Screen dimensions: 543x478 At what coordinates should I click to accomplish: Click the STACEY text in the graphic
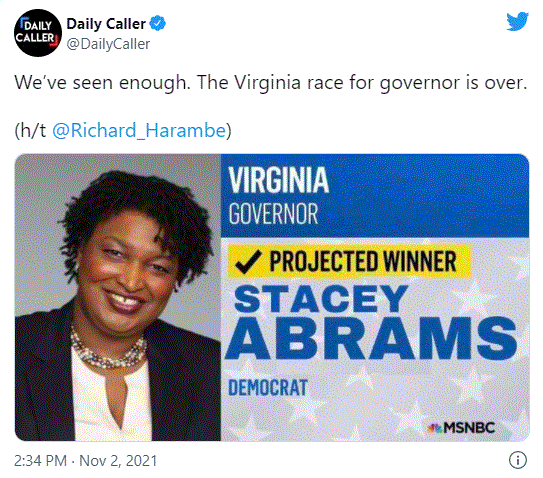point(321,298)
